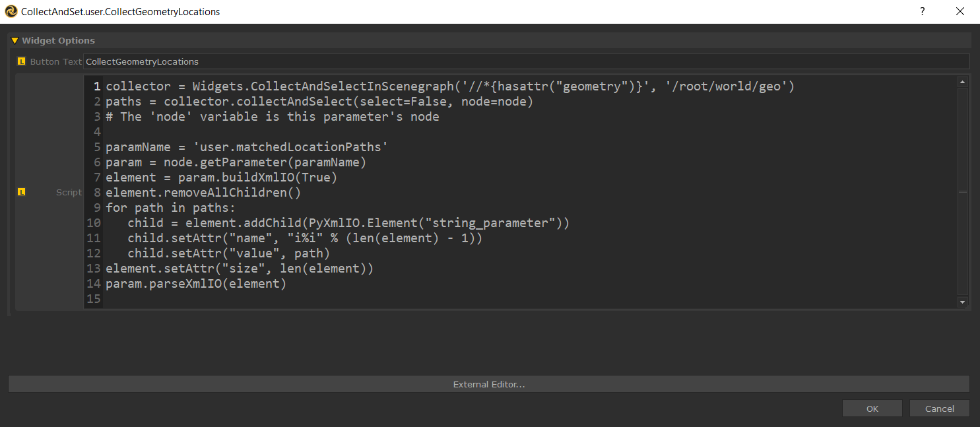Collapse the Widget Options section triangle

click(15, 41)
